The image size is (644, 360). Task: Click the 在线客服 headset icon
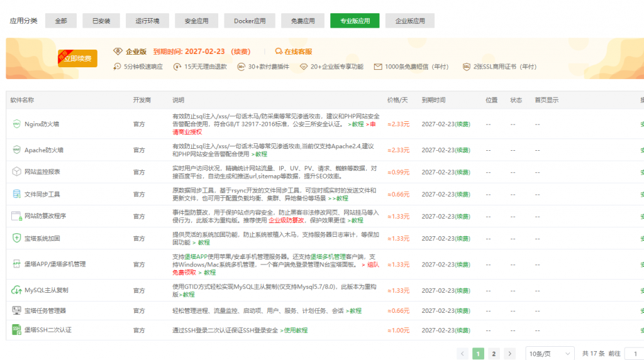point(279,52)
